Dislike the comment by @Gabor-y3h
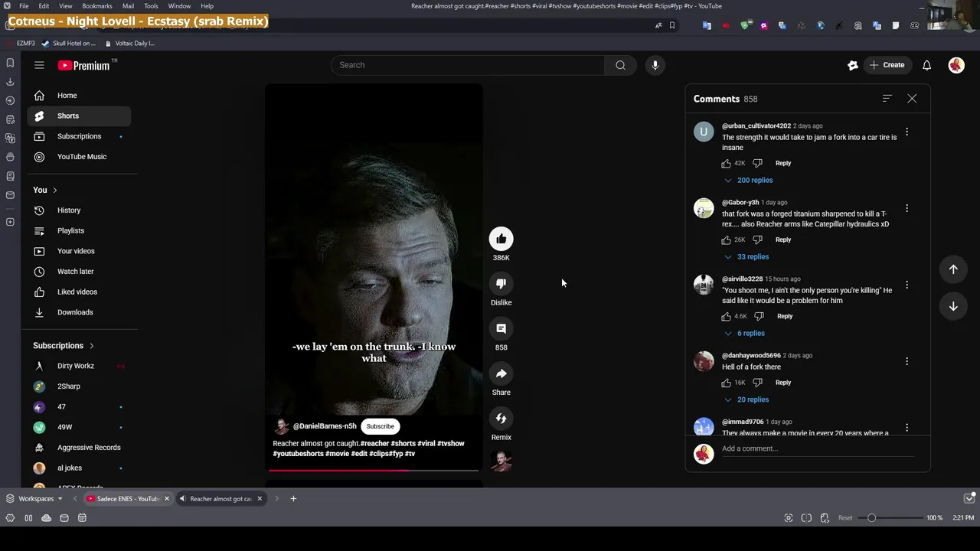Viewport: 980px width, 551px height. coord(757,240)
